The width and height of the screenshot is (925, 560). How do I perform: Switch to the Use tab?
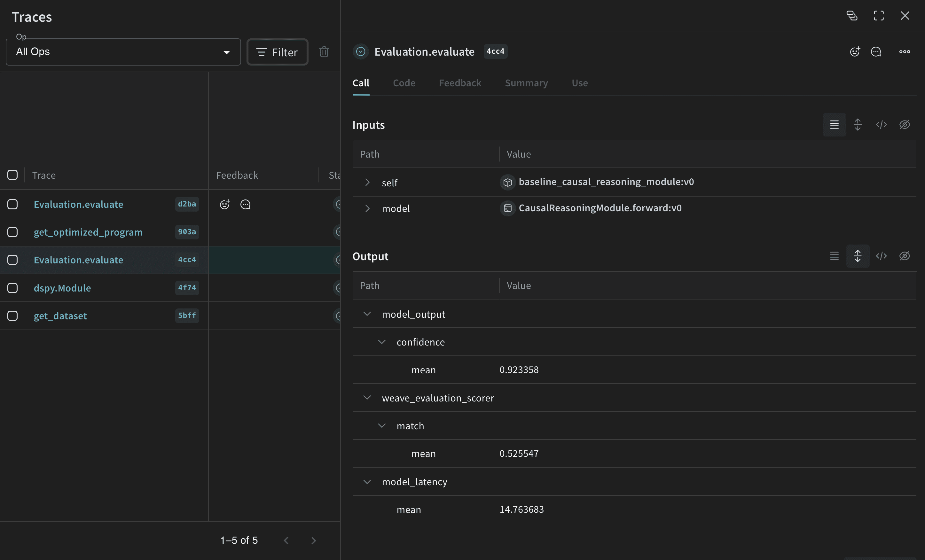580,83
